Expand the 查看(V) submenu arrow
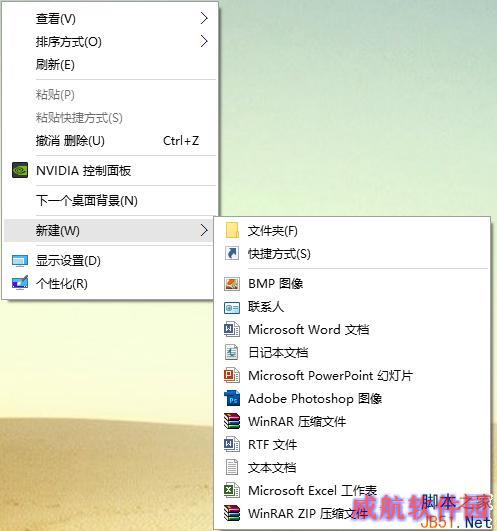Viewport: 497px width, 531px height. tap(204, 18)
